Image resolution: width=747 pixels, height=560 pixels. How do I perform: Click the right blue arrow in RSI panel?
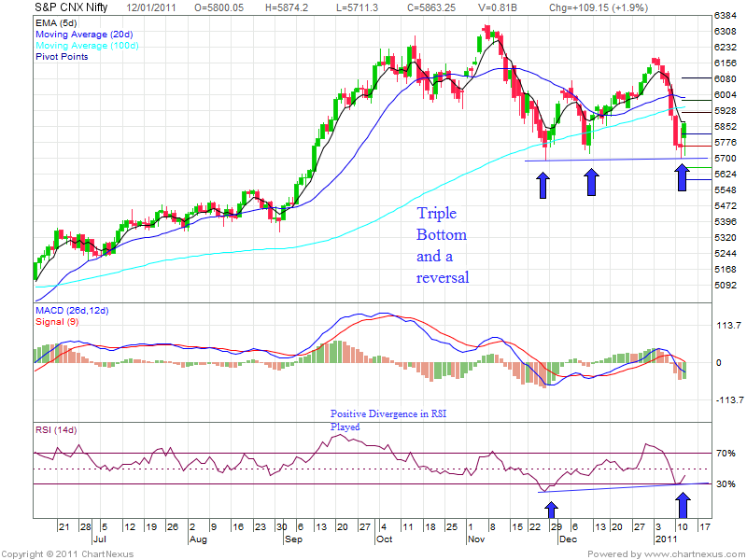(684, 505)
